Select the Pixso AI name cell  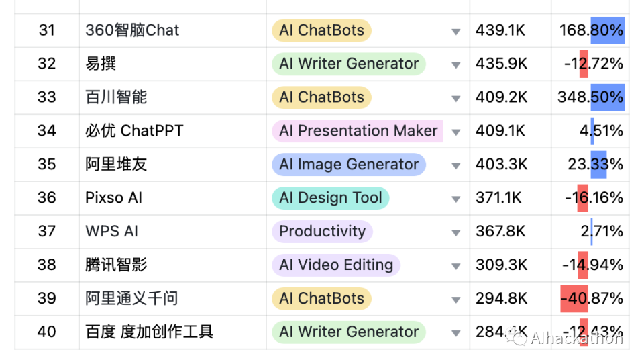[x=114, y=198]
